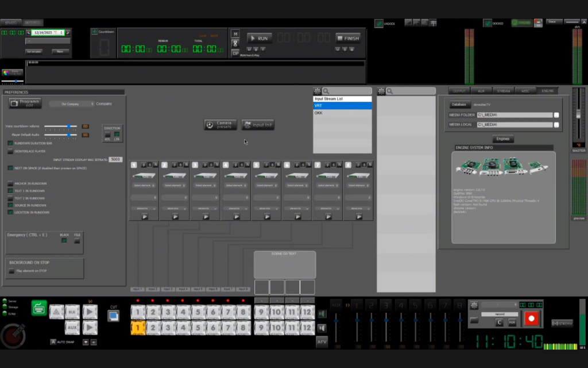Open the recorder preset dropdown
The width and height of the screenshot is (588, 368).
coord(499,305)
